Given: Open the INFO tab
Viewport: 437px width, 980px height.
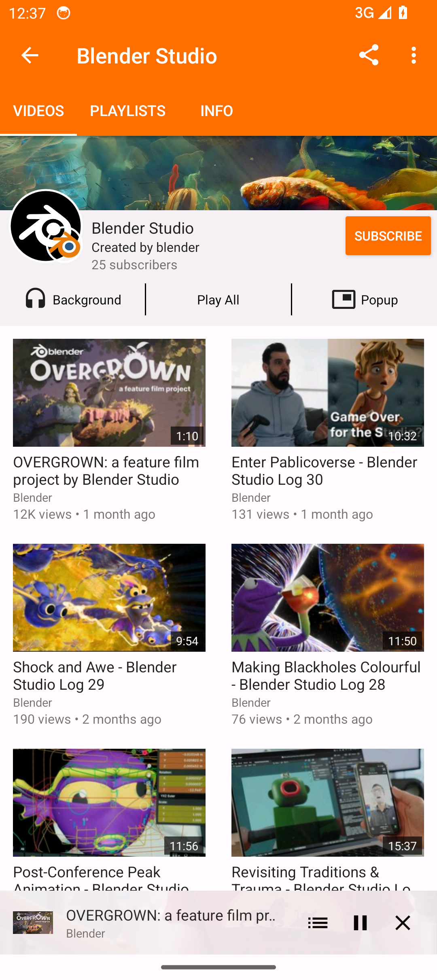Looking at the screenshot, I should (x=217, y=110).
